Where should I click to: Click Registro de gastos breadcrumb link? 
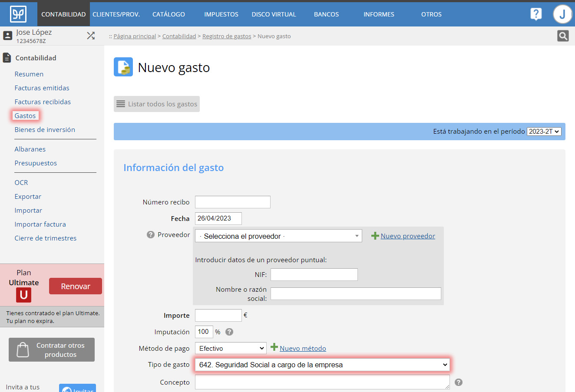pyautogui.click(x=227, y=36)
